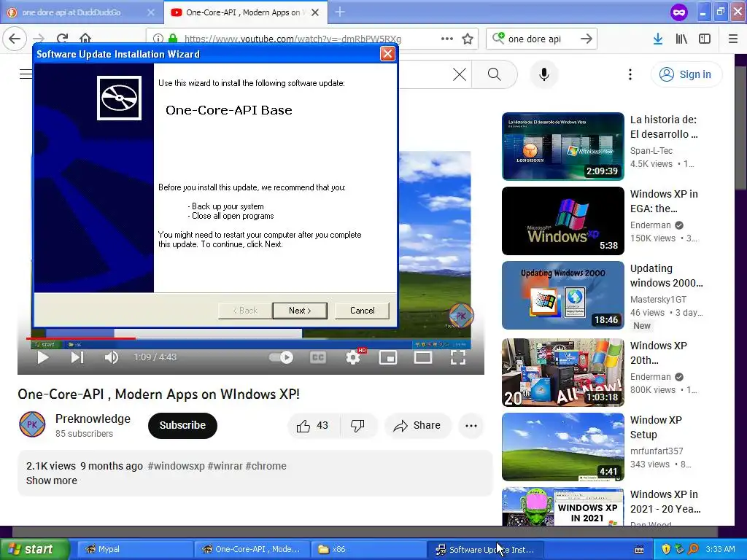Click Next in the Software Update wizard

(x=300, y=311)
